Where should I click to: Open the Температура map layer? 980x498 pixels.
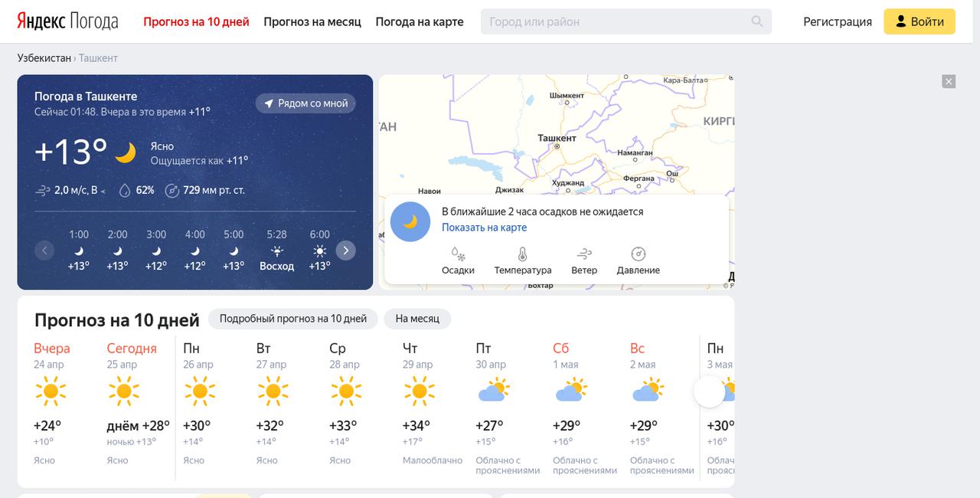(523, 260)
